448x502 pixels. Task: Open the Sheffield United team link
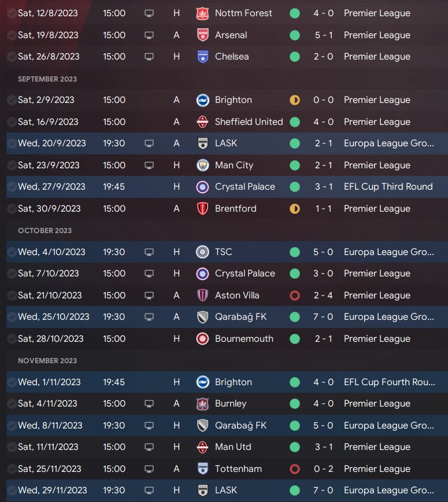pos(249,121)
